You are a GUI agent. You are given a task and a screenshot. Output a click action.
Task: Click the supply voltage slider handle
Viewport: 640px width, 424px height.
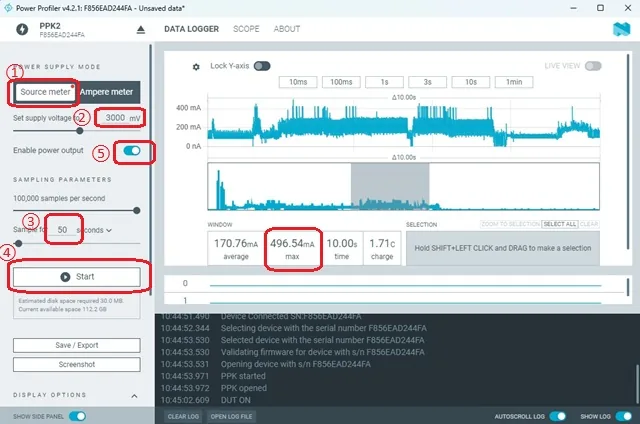click(80, 131)
